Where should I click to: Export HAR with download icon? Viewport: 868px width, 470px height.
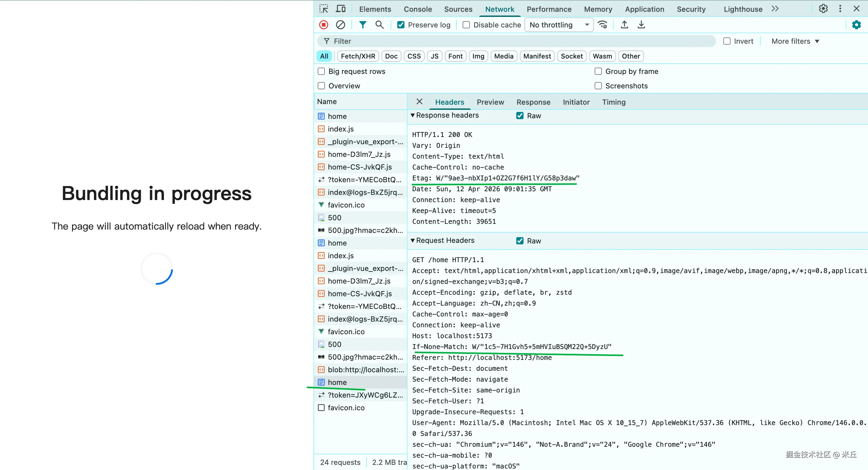point(641,25)
